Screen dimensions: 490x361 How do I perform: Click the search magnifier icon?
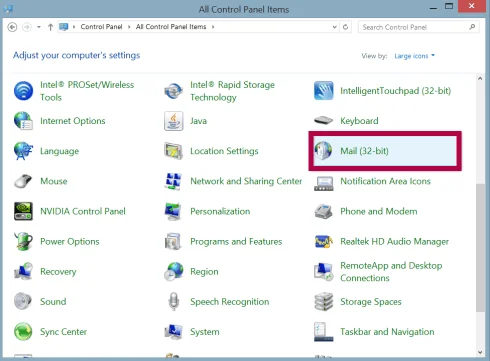coord(472,27)
